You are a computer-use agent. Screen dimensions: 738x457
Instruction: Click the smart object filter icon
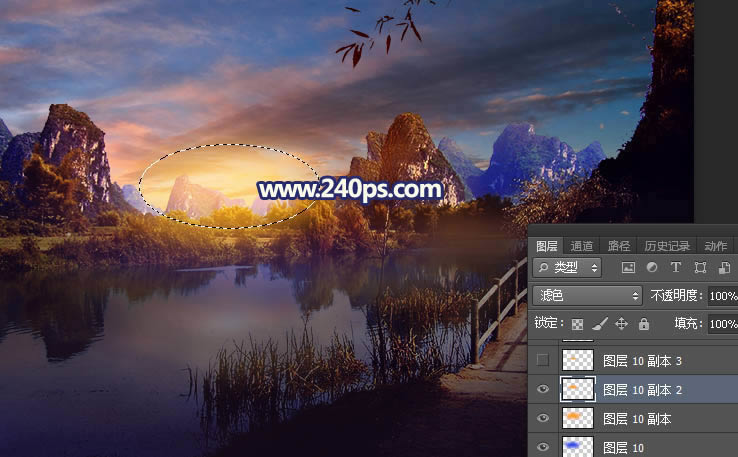pyautogui.click(x=723, y=268)
